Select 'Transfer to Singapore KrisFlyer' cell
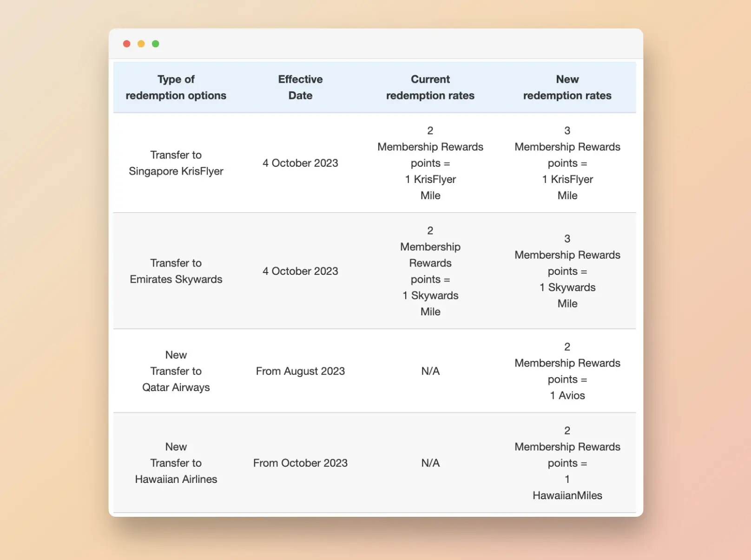The height and width of the screenshot is (560, 751). 176,163
